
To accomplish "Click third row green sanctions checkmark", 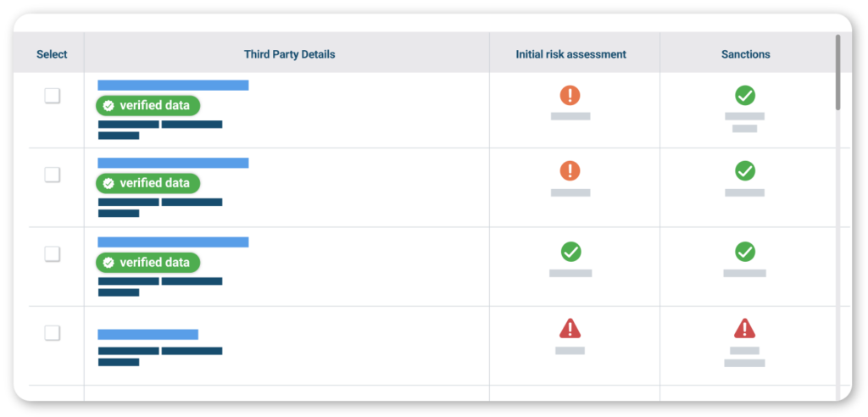I will (x=745, y=252).
